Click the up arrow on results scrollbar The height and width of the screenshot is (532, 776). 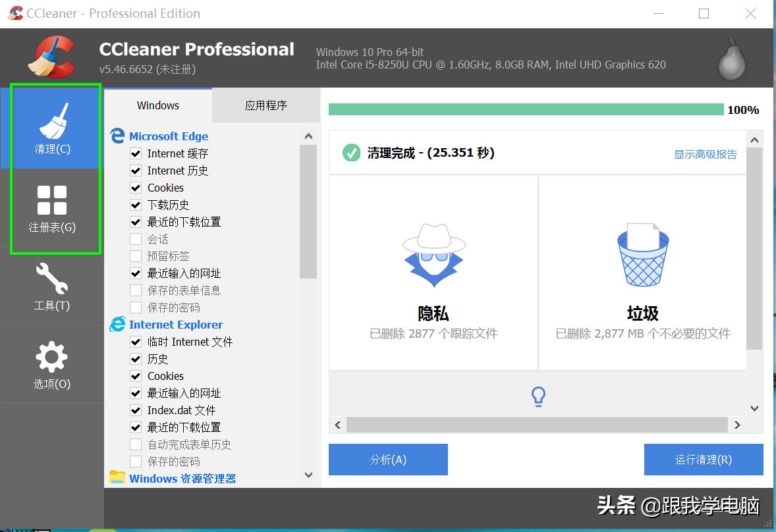coord(755,139)
